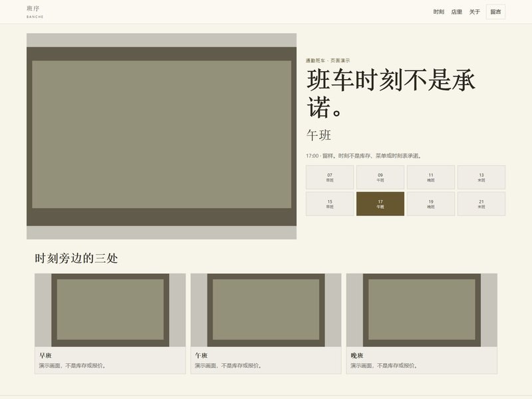Select the 11 晚班 time slot

coord(431,178)
